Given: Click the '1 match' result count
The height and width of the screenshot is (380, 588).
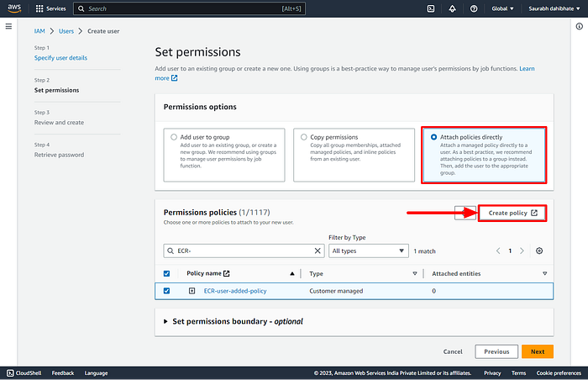Looking at the screenshot, I should pyautogui.click(x=424, y=251).
